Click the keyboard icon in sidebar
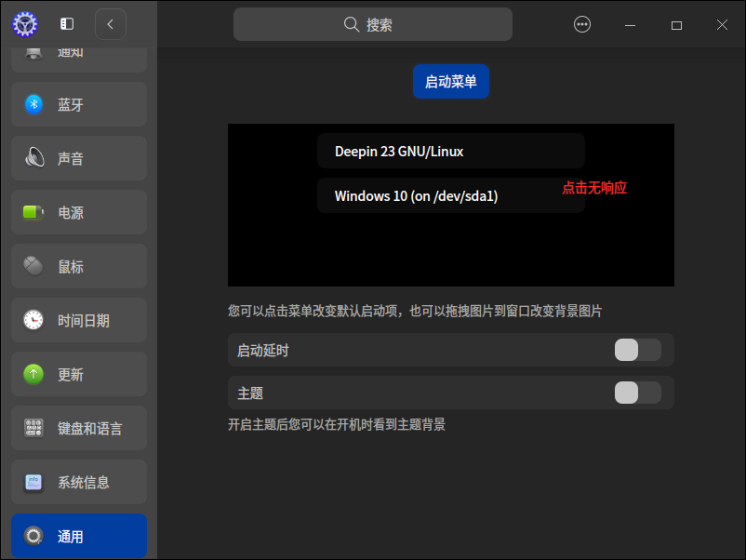Image resolution: width=746 pixels, height=560 pixels. 33,428
